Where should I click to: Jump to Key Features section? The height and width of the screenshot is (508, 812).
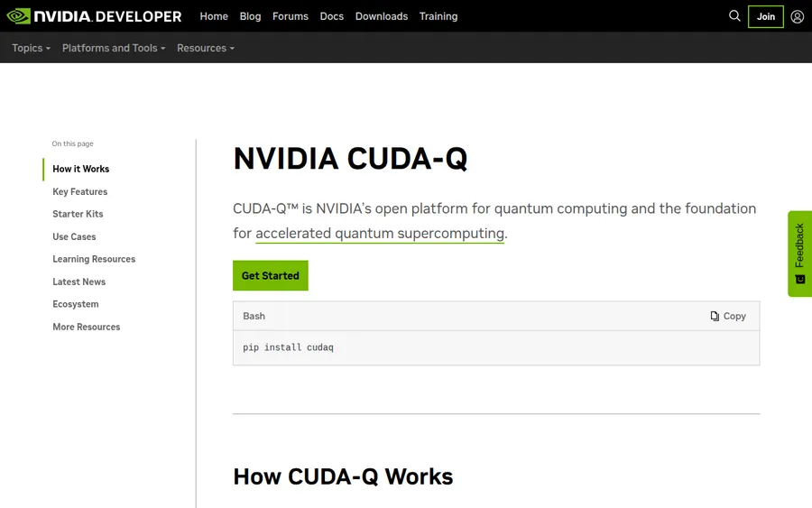79,191
